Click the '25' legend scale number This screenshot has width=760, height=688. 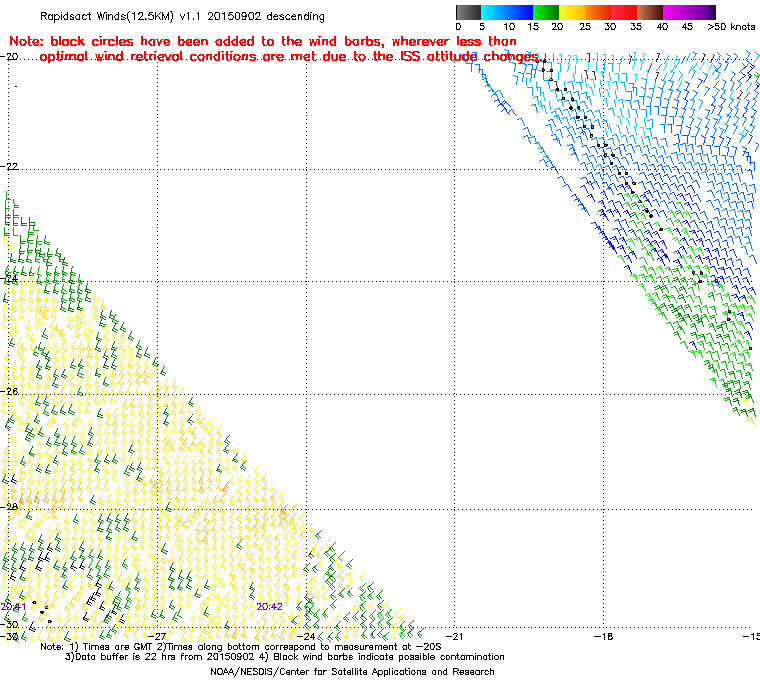[585, 27]
